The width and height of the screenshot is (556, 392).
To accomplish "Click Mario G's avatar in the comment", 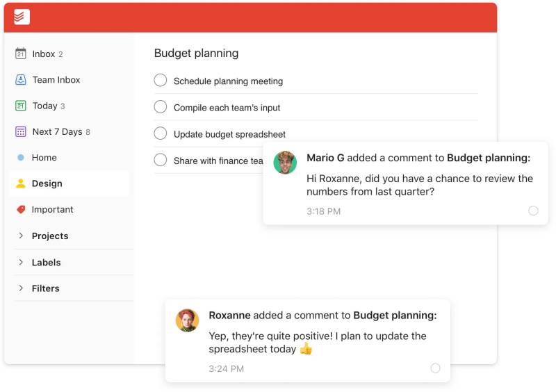I will point(285,163).
